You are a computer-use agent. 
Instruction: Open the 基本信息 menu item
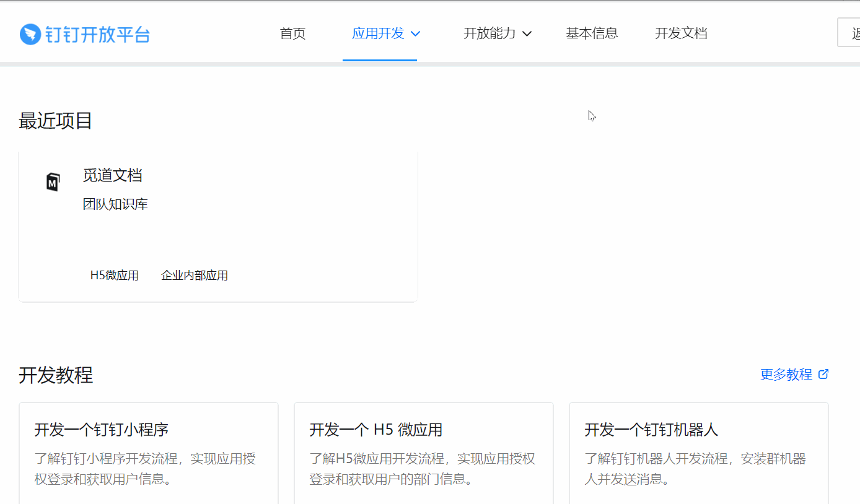pyautogui.click(x=592, y=33)
